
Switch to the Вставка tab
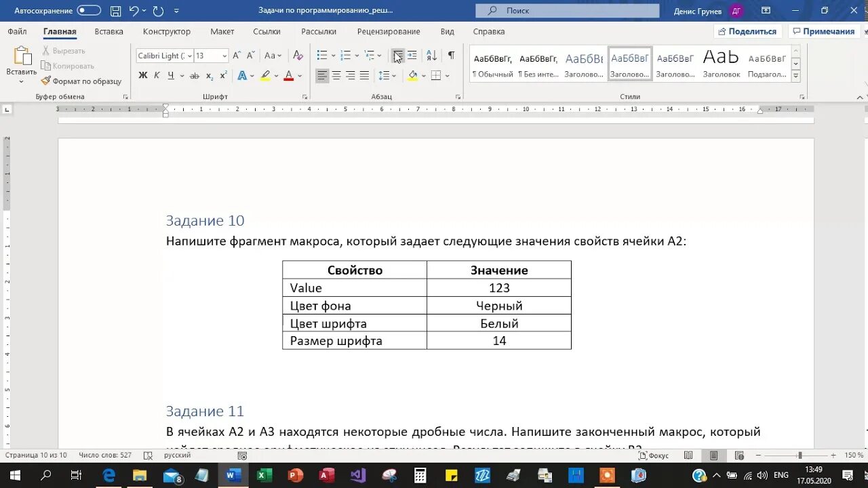pyautogui.click(x=108, y=31)
